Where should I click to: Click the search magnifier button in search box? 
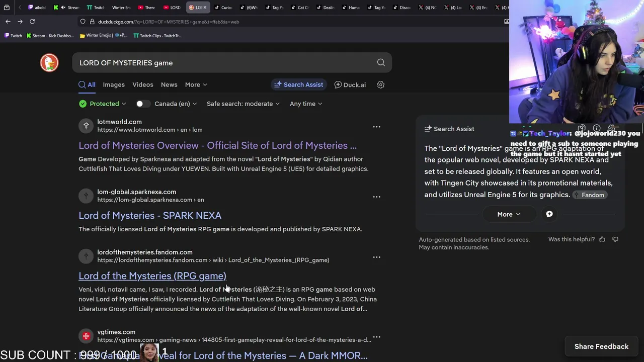[x=381, y=62]
